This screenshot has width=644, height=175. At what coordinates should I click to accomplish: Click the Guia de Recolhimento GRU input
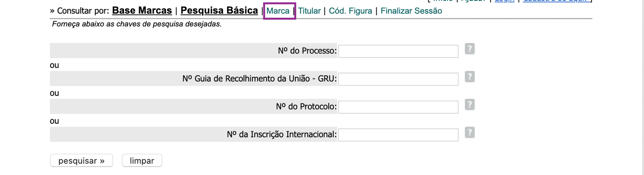click(x=398, y=79)
